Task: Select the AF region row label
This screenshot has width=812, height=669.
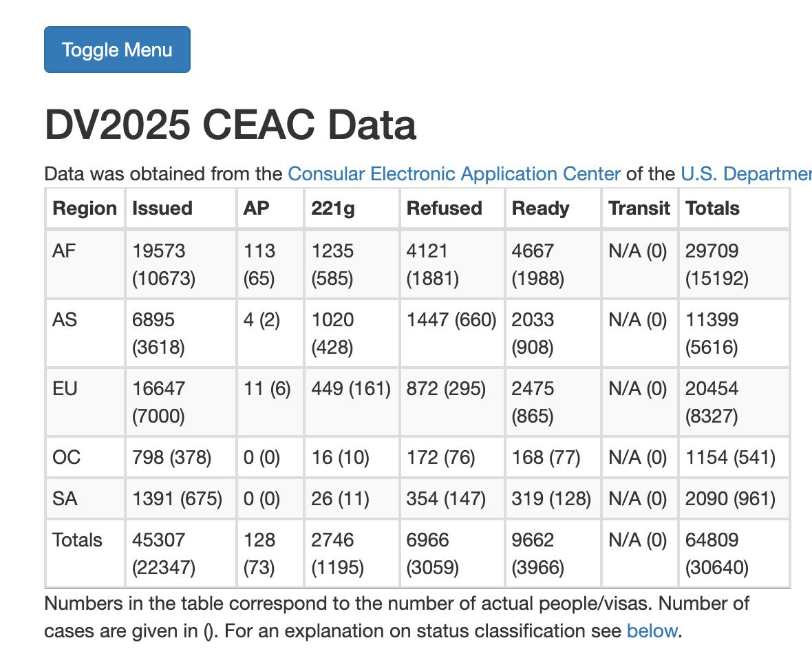Action: coord(64,251)
